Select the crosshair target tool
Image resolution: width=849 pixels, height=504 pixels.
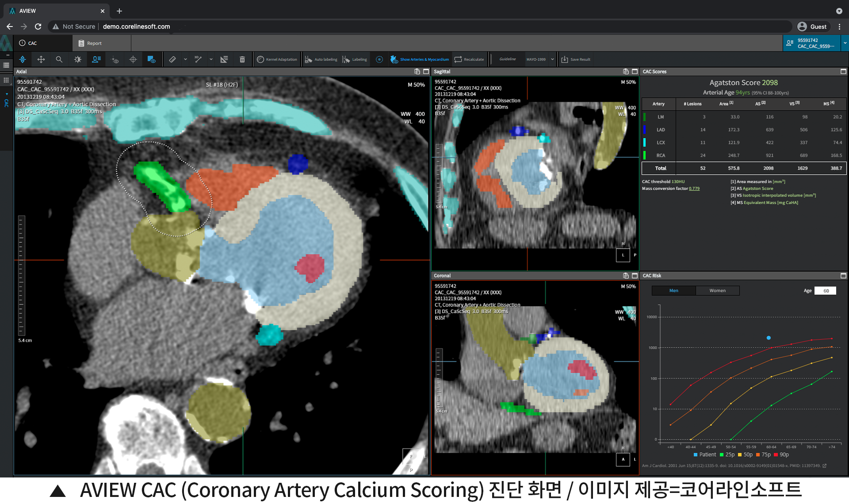point(133,59)
